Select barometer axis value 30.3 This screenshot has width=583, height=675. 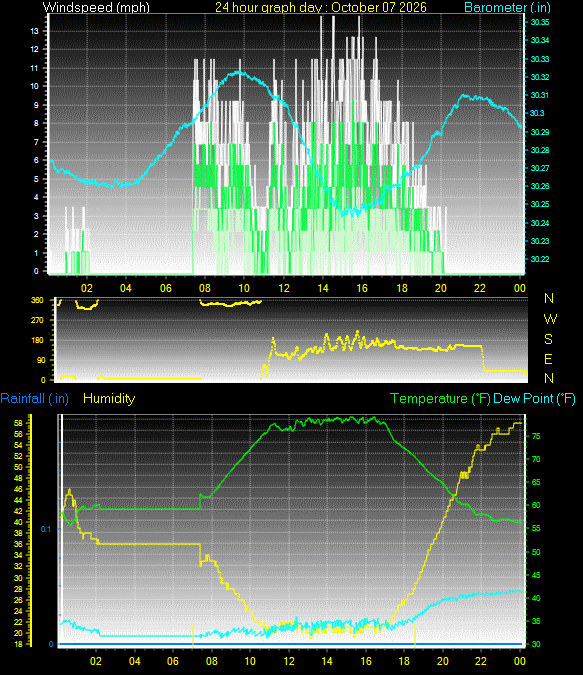tap(537, 113)
